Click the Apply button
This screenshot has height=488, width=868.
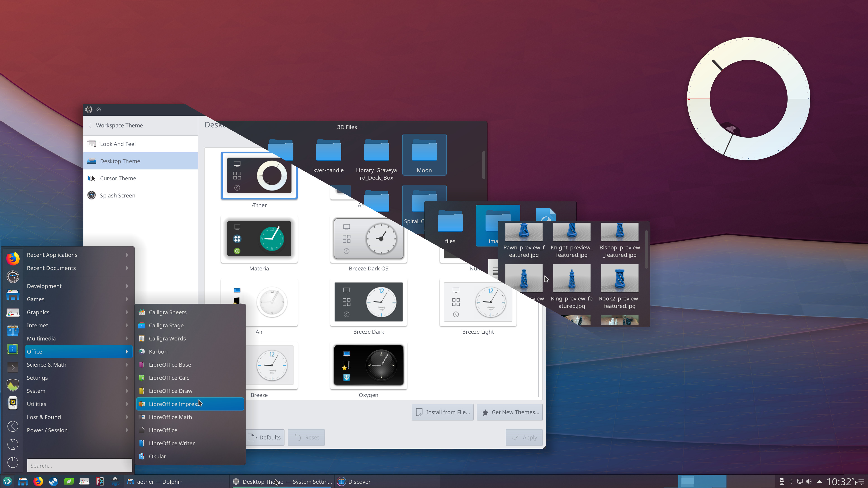pos(524,437)
